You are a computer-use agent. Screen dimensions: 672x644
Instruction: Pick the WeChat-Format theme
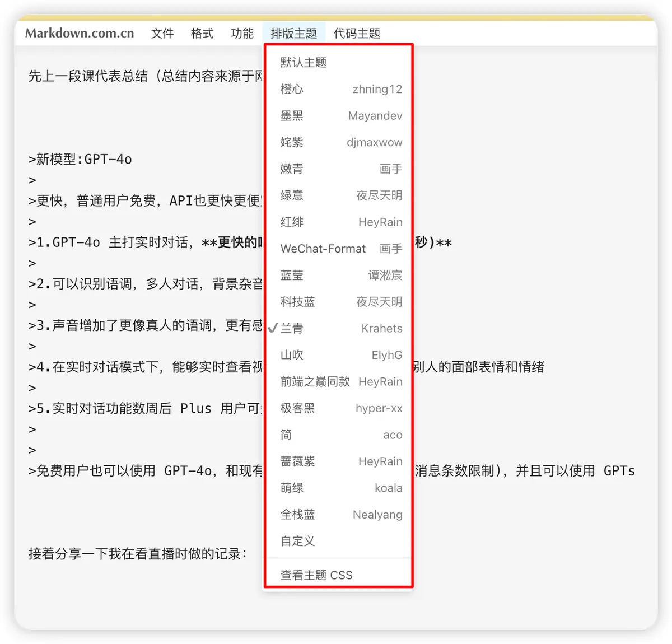(339, 249)
